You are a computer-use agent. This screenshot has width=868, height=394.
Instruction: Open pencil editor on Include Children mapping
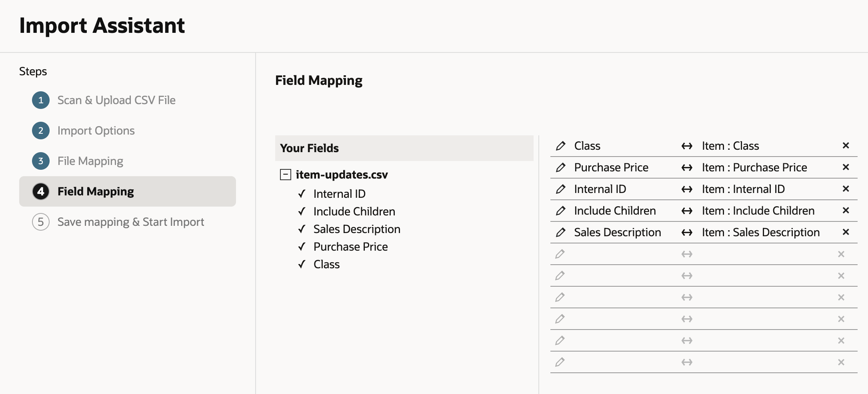(x=560, y=211)
